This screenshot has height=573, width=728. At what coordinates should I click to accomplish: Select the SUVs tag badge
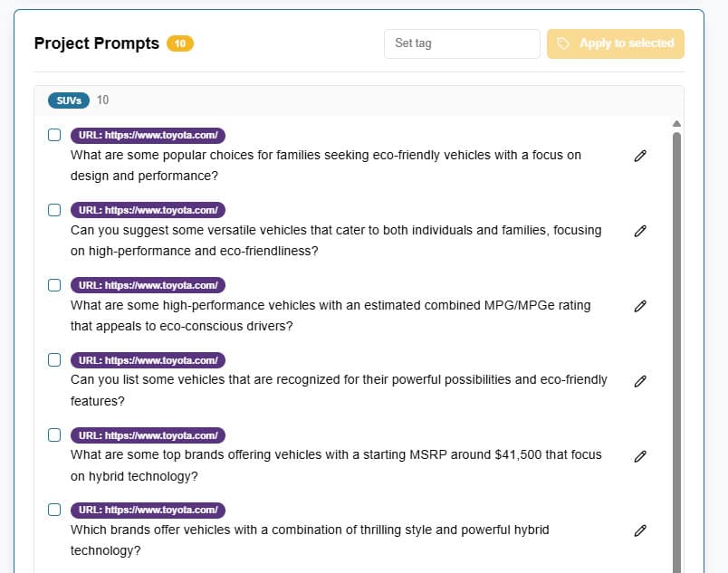(69, 100)
